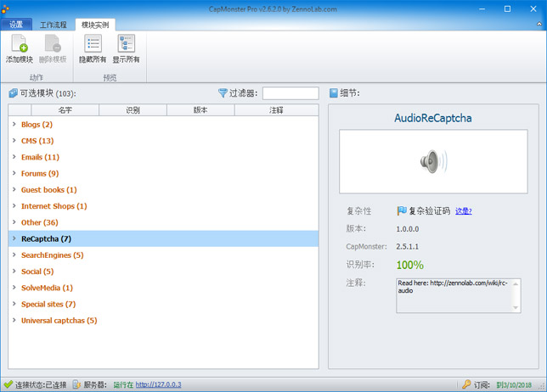
Task: Click inside the filter (过滤器) text field
Action: point(290,93)
